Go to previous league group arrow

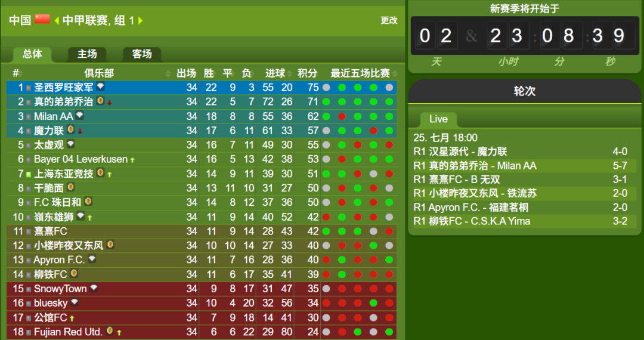(x=57, y=20)
